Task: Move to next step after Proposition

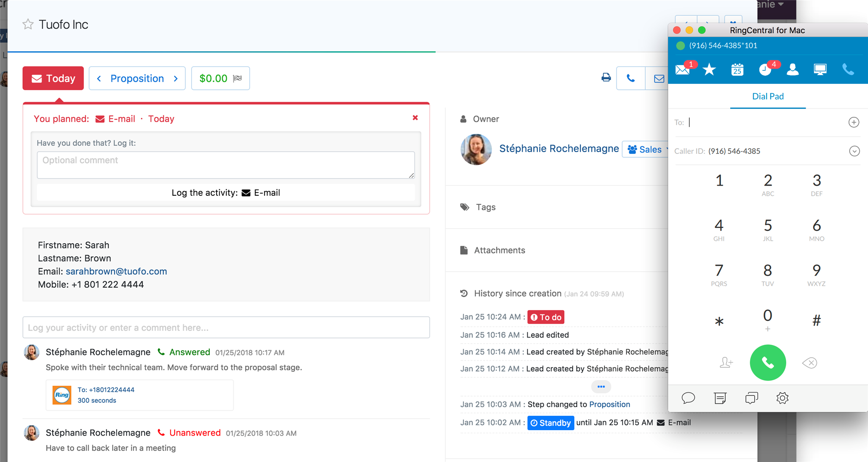Action: pos(176,78)
